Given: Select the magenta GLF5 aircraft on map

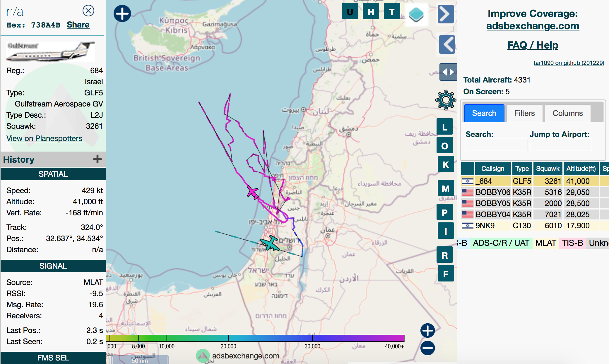Looking at the screenshot, I should pyautogui.click(x=253, y=193).
